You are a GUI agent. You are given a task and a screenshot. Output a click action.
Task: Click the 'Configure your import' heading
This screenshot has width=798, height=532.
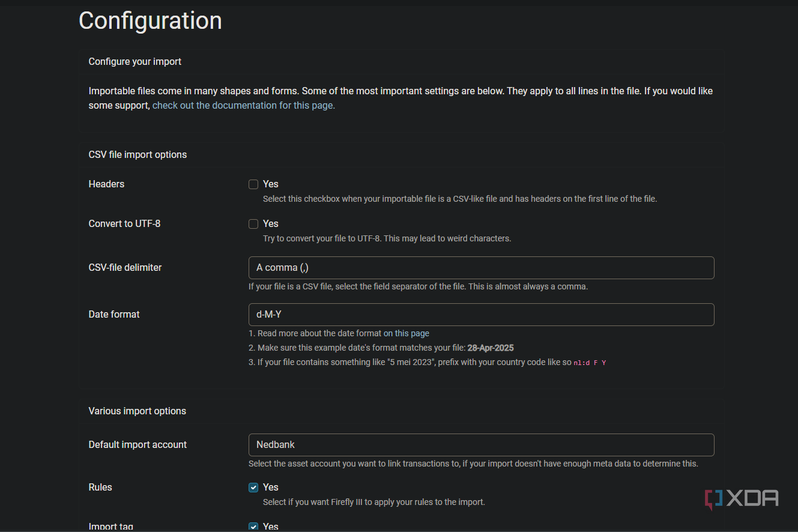pyautogui.click(x=135, y=61)
